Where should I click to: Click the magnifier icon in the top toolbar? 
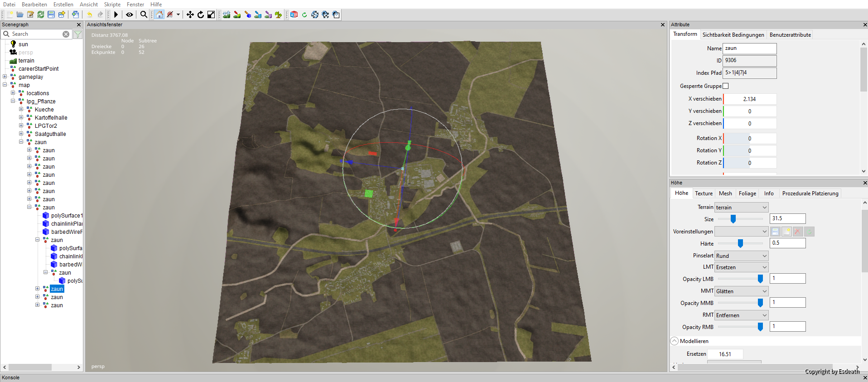point(144,15)
